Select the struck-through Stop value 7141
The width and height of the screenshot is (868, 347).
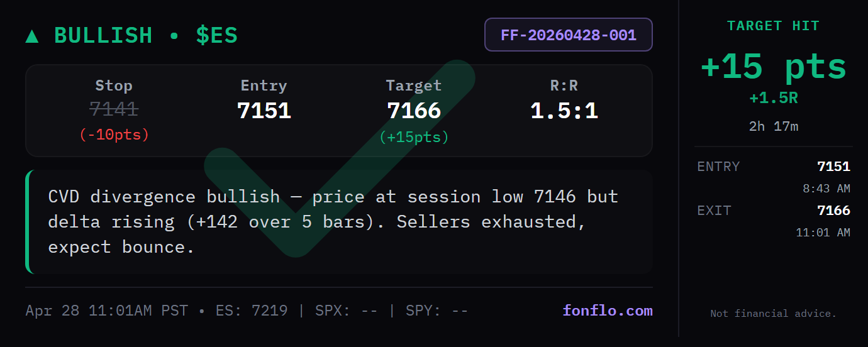[x=114, y=110]
